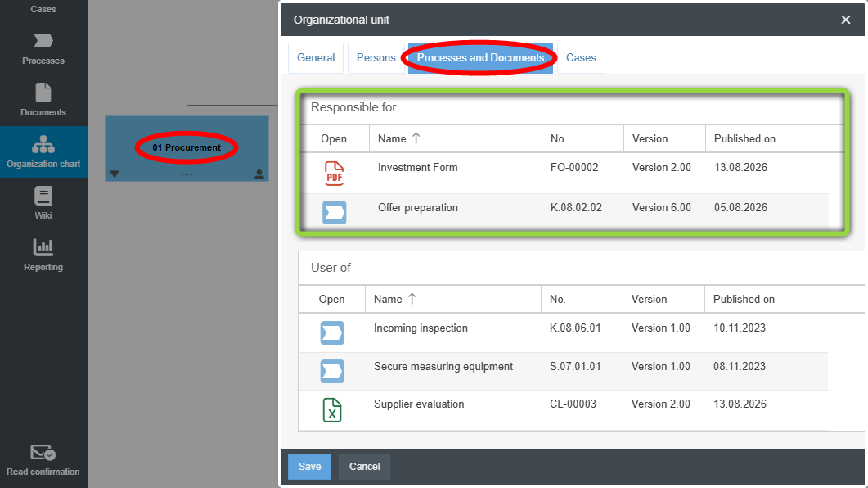
Task: Select the Organization chart sidebar item
Action: pos(43,151)
